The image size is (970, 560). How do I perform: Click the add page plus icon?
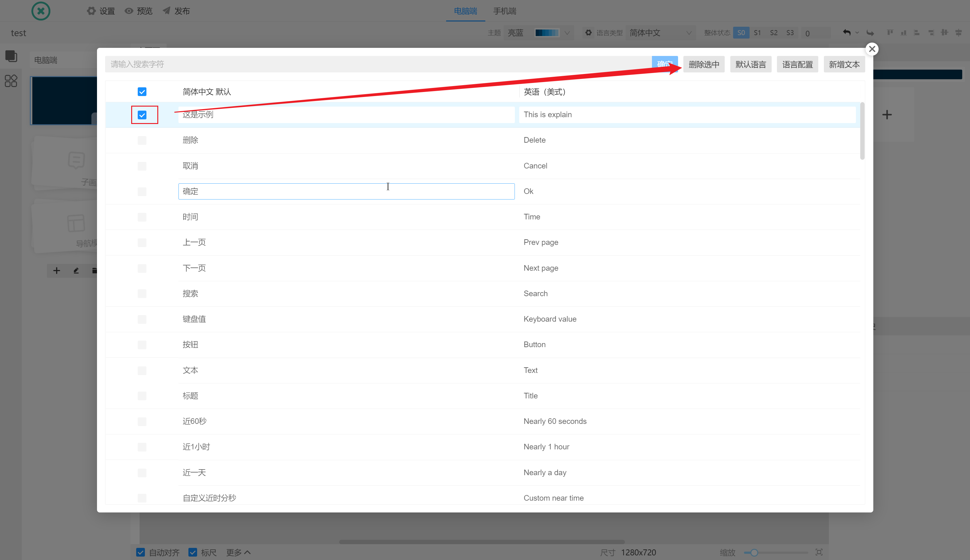57,271
